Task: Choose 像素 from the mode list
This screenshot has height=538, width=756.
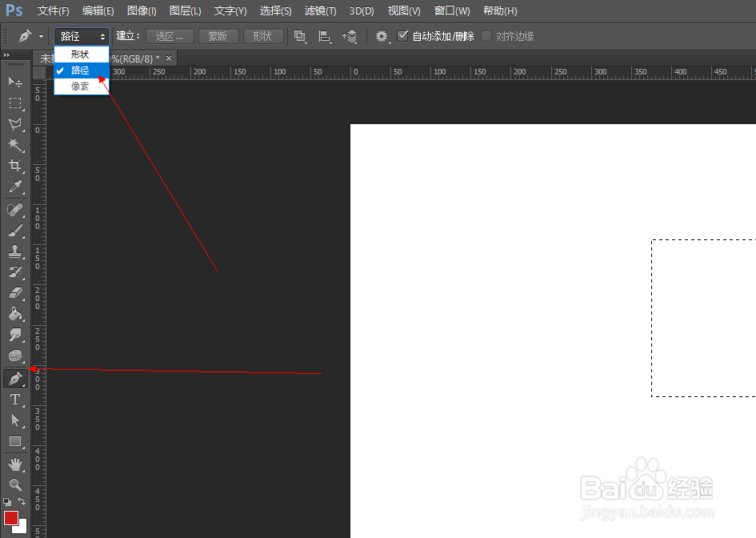Action: click(x=82, y=86)
